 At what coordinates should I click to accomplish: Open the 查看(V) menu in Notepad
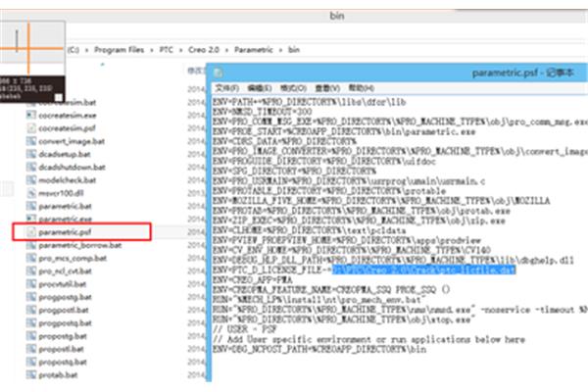click(x=327, y=88)
